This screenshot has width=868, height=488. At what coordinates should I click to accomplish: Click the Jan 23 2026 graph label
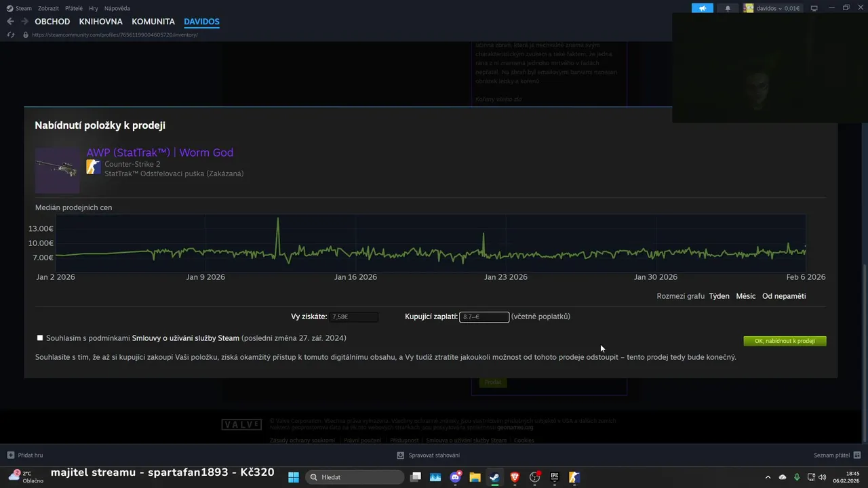click(x=506, y=277)
